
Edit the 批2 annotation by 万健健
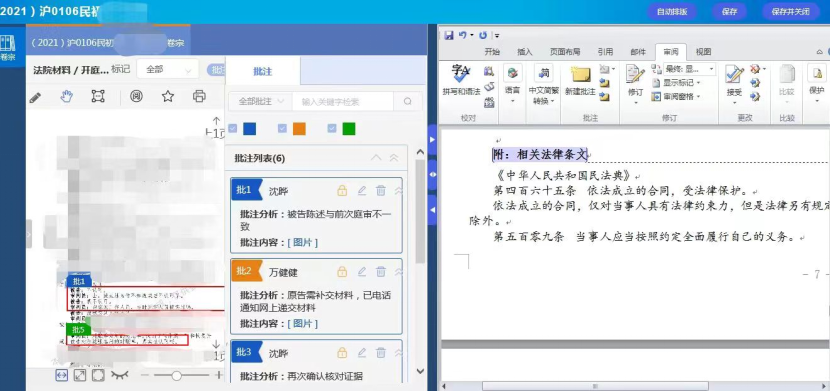(362, 272)
